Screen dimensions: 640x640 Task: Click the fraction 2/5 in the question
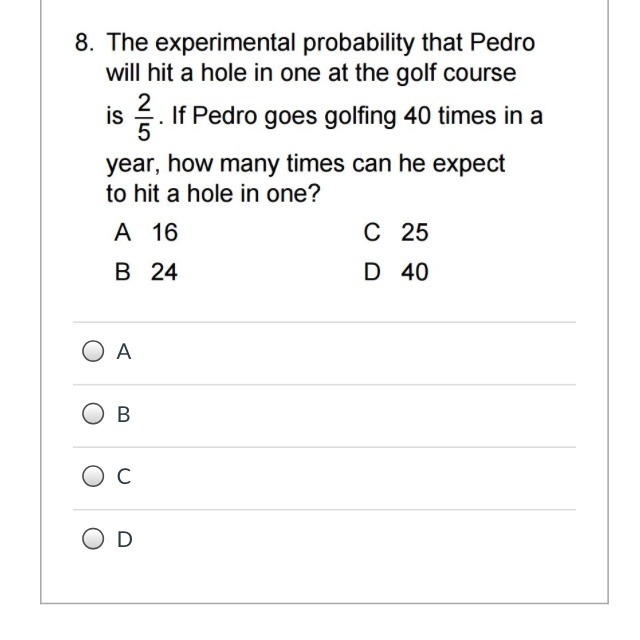pyautogui.click(x=144, y=117)
